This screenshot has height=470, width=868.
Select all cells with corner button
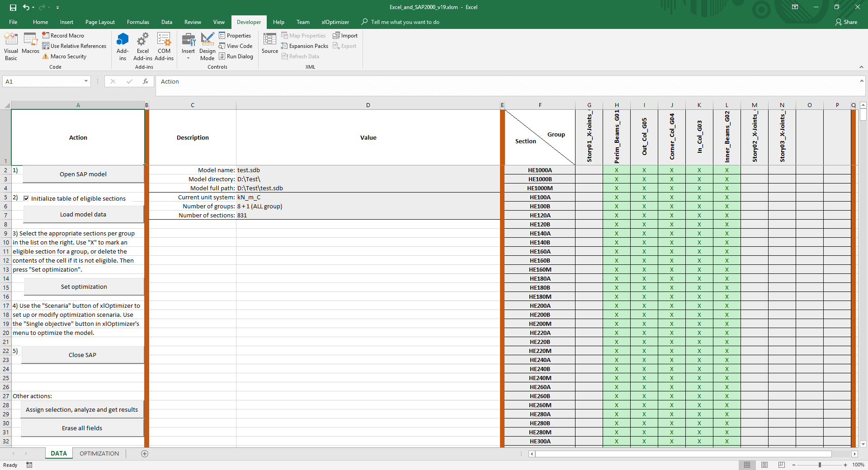[x=6, y=105]
